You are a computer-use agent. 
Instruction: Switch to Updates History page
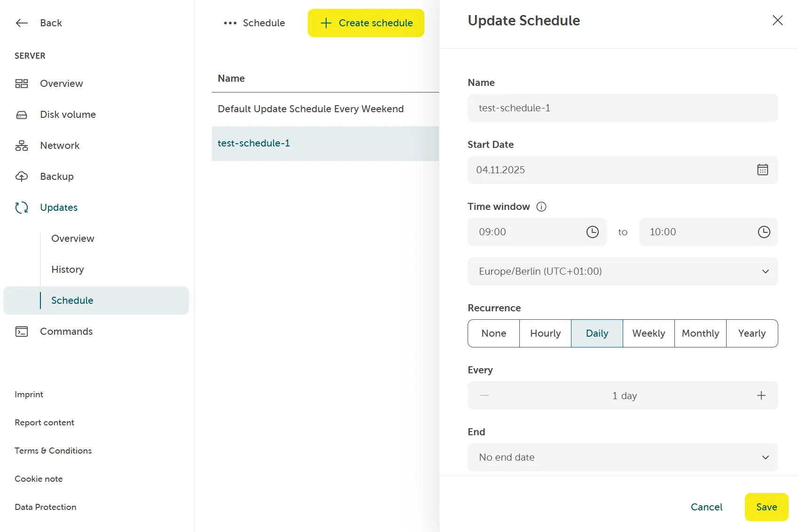pyautogui.click(x=67, y=269)
